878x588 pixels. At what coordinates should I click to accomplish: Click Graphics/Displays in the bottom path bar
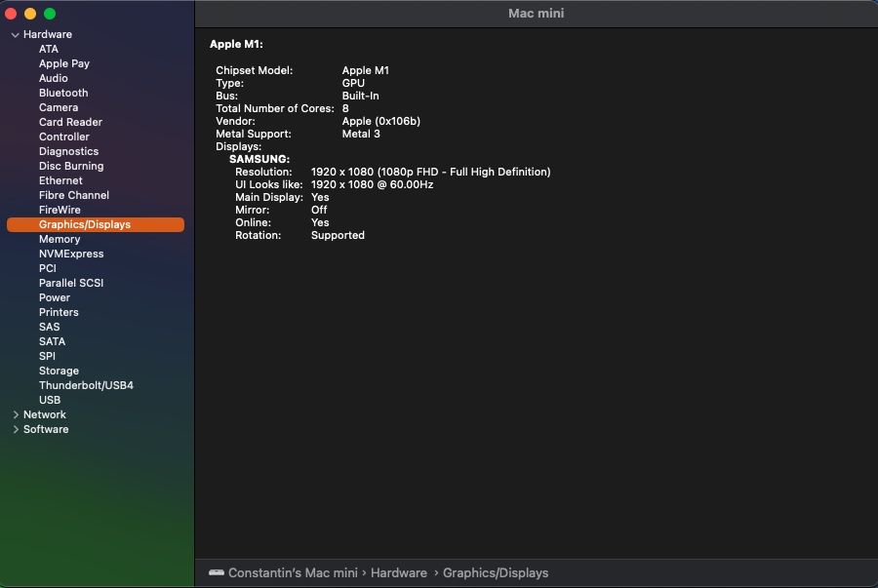(x=496, y=573)
